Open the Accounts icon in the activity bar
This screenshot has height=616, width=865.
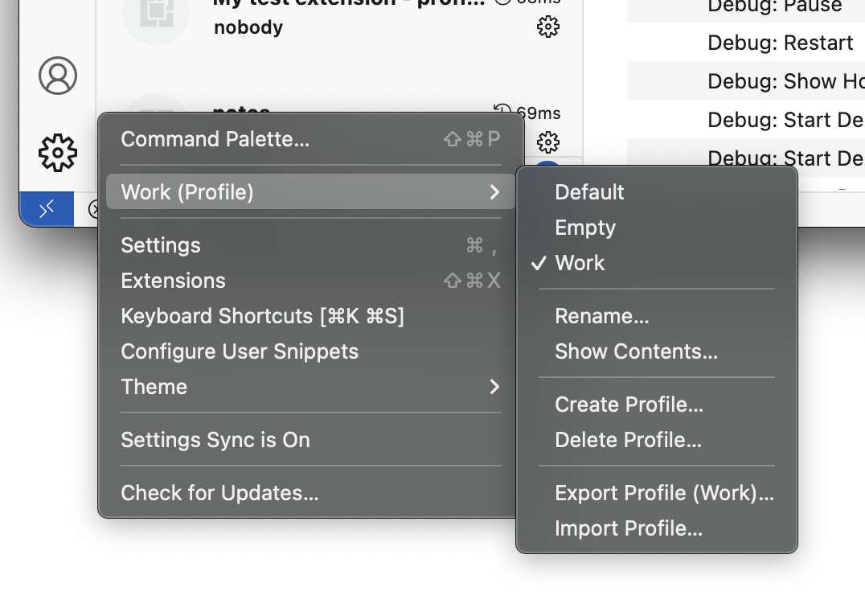pyautogui.click(x=57, y=76)
